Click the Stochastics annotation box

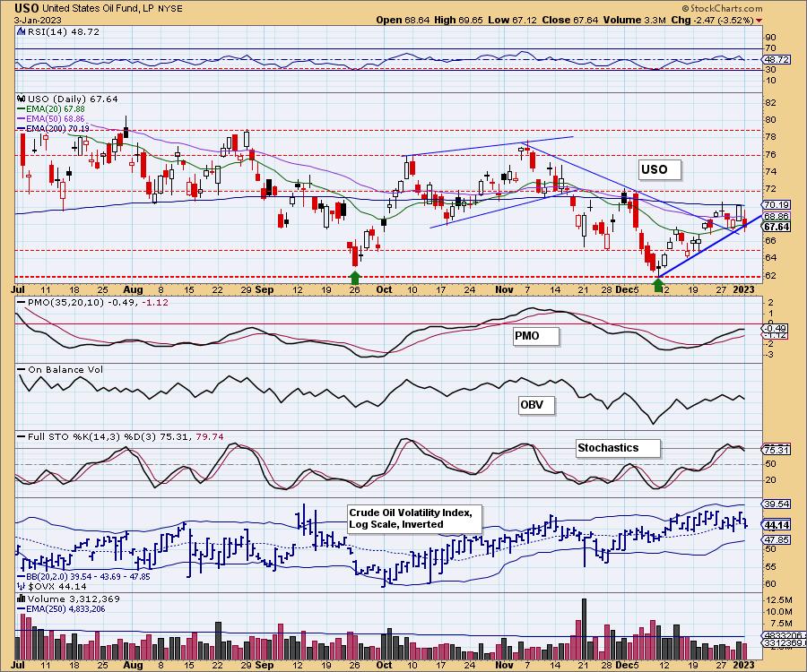(x=618, y=448)
